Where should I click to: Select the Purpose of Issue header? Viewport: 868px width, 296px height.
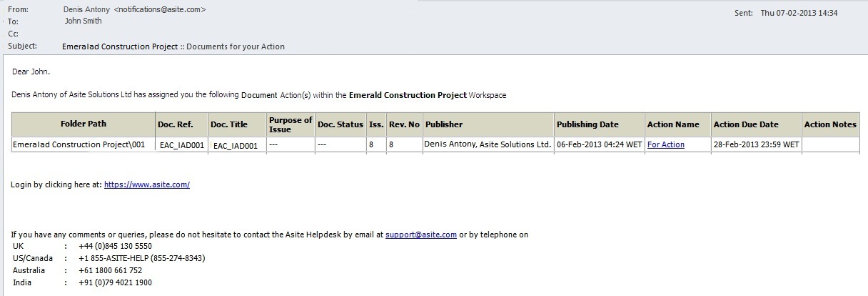tap(291, 124)
